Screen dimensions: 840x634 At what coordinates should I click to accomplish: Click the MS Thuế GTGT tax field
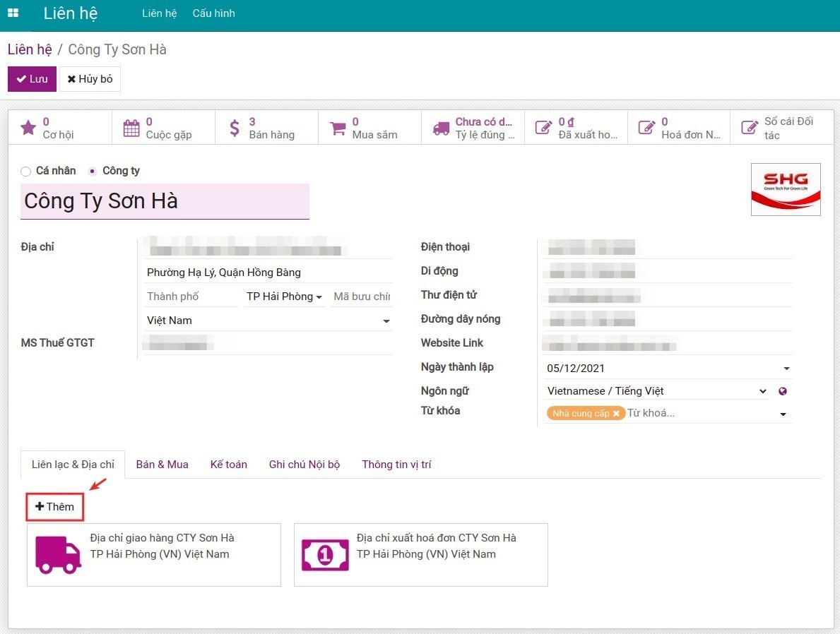pyautogui.click(x=268, y=343)
